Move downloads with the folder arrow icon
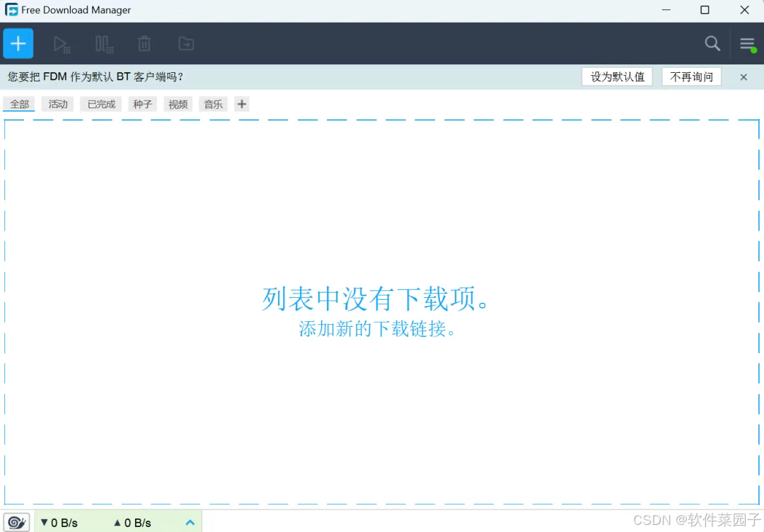Screen dimensions: 764x532 coord(186,44)
